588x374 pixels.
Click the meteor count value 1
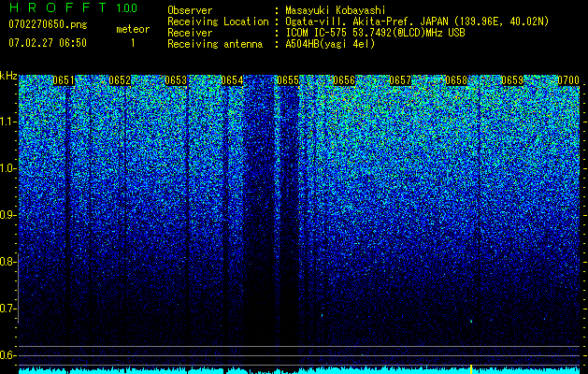click(x=133, y=43)
